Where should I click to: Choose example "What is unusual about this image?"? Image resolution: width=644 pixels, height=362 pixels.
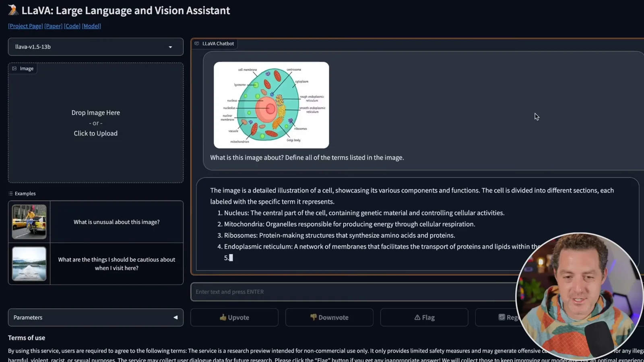click(x=117, y=222)
